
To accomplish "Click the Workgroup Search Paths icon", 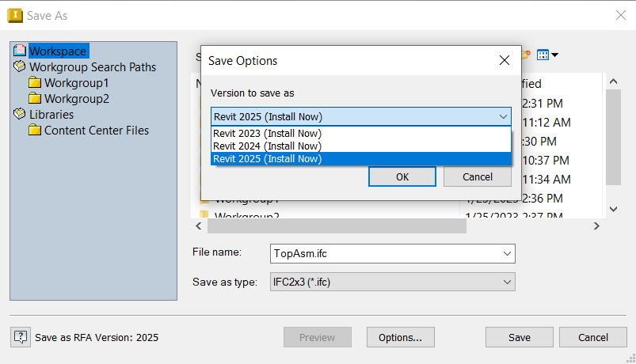I will [x=20, y=67].
